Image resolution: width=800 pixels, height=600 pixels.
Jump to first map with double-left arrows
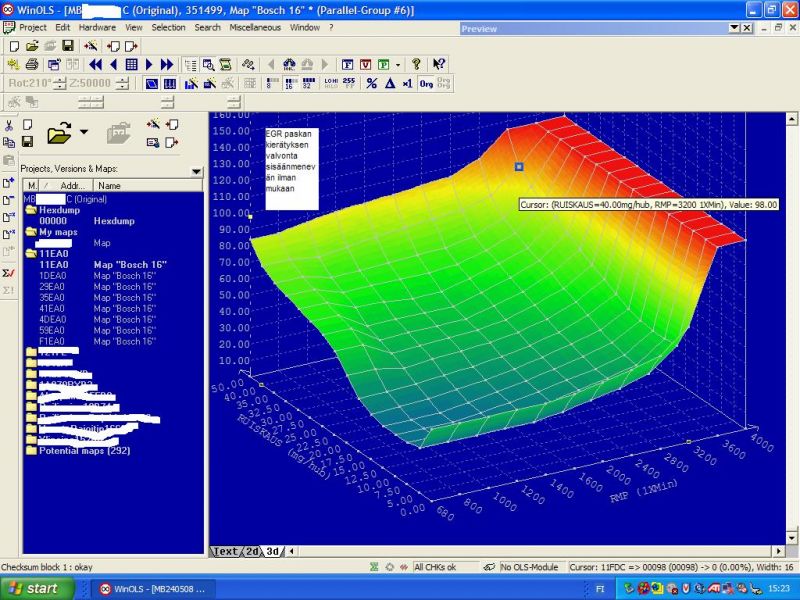95,65
